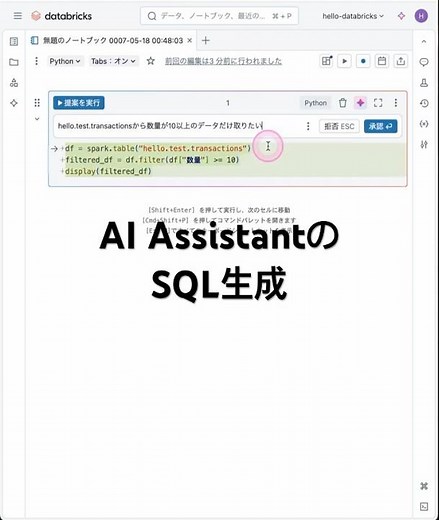Open the user avatar H menu
The width and height of the screenshot is (439, 520).
421,16
